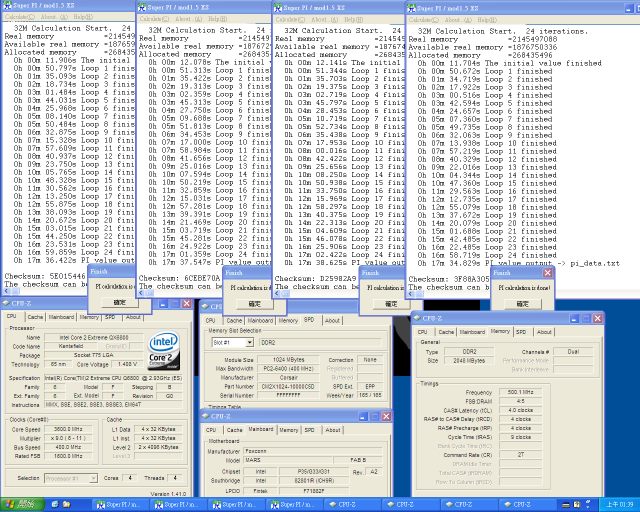Minimize the CPU-Z Motherboard window
Image resolution: width=640 pixels, height=512 pixels.
point(363,416)
